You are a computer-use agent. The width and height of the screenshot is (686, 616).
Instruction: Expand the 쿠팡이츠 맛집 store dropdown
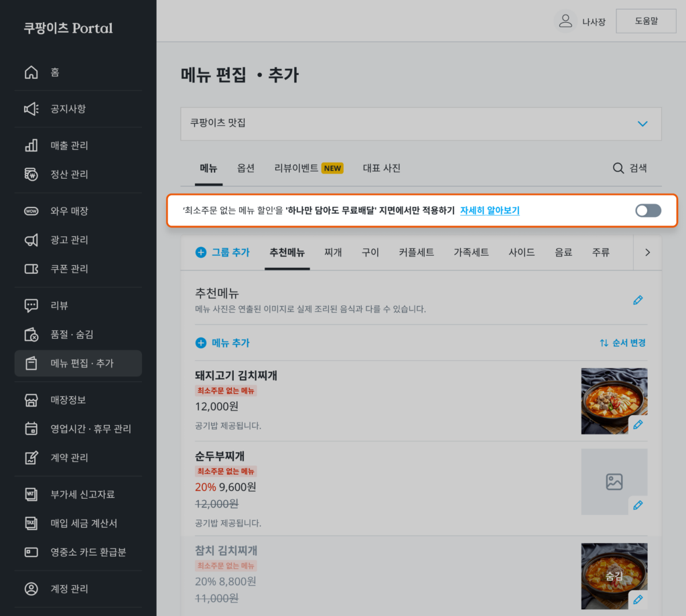tap(642, 124)
